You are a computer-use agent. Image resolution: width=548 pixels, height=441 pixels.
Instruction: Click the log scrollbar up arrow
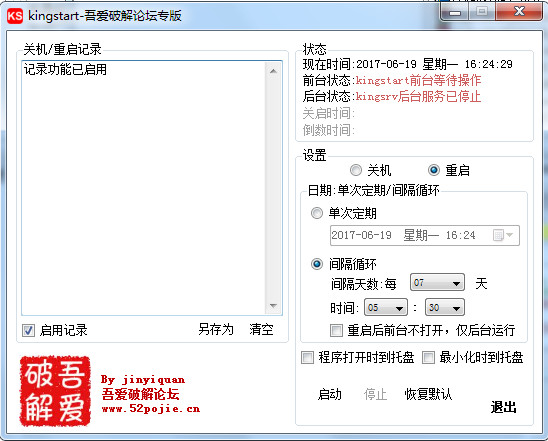point(273,71)
